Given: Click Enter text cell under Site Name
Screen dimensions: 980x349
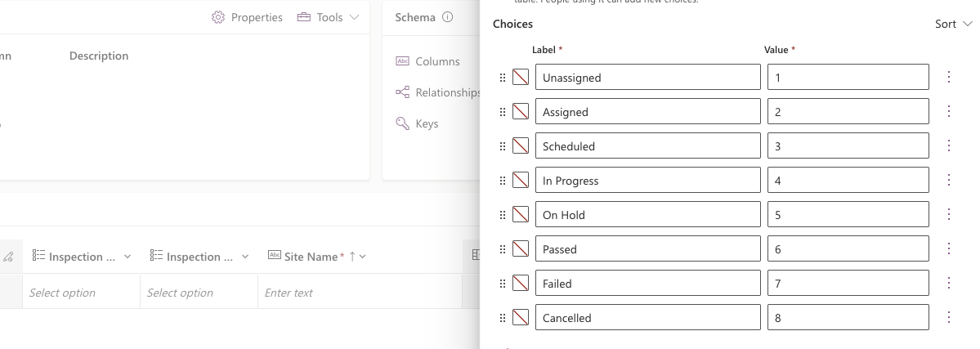Looking at the screenshot, I should point(360,293).
